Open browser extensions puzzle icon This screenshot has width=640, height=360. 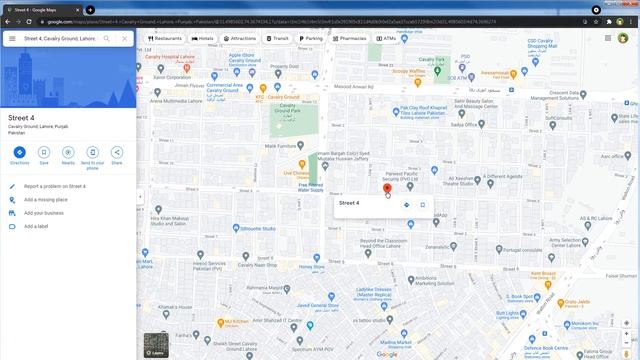click(x=609, y=22)
